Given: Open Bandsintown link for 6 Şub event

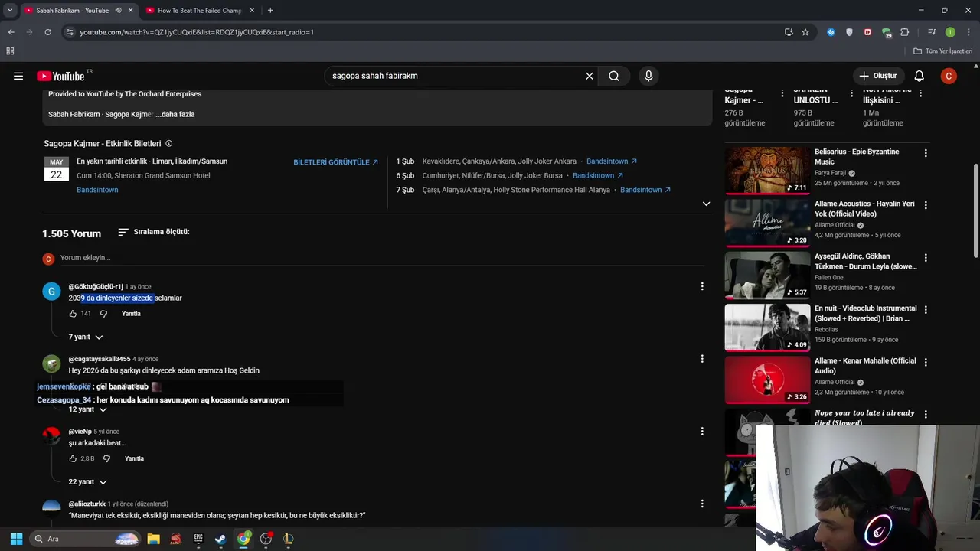Looking at the screenshot, I should (598, 175).
